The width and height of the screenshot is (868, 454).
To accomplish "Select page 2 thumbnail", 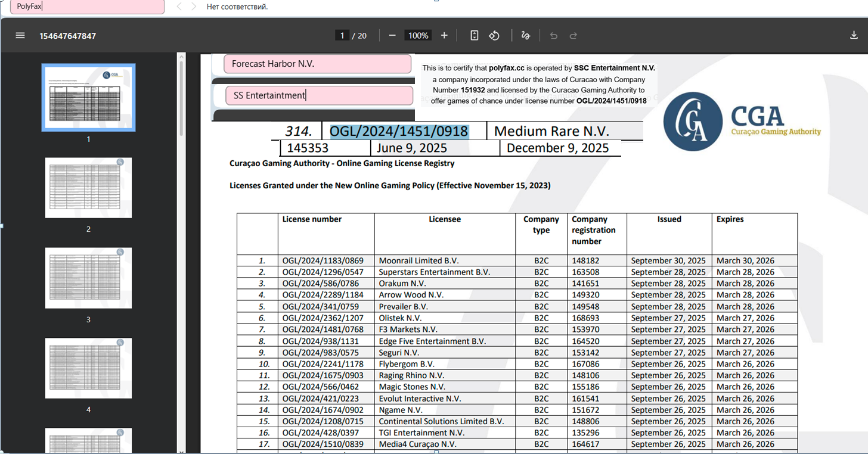I will pyautogui.click(x=88, y=188).
